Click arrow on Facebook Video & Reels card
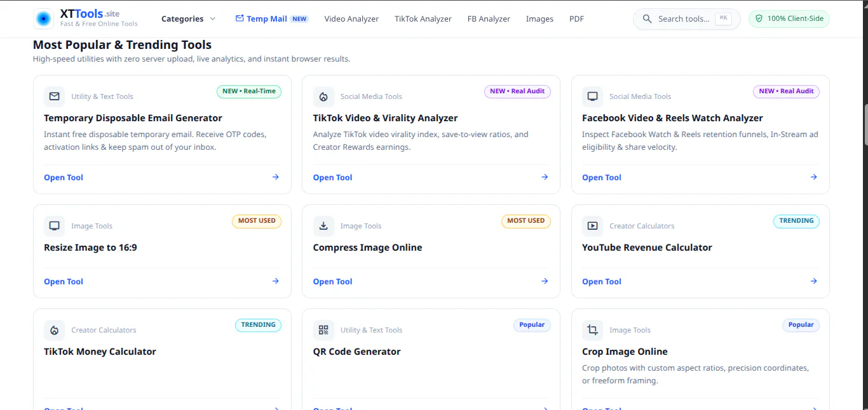The image size is (868, 410). coord(814,177)
